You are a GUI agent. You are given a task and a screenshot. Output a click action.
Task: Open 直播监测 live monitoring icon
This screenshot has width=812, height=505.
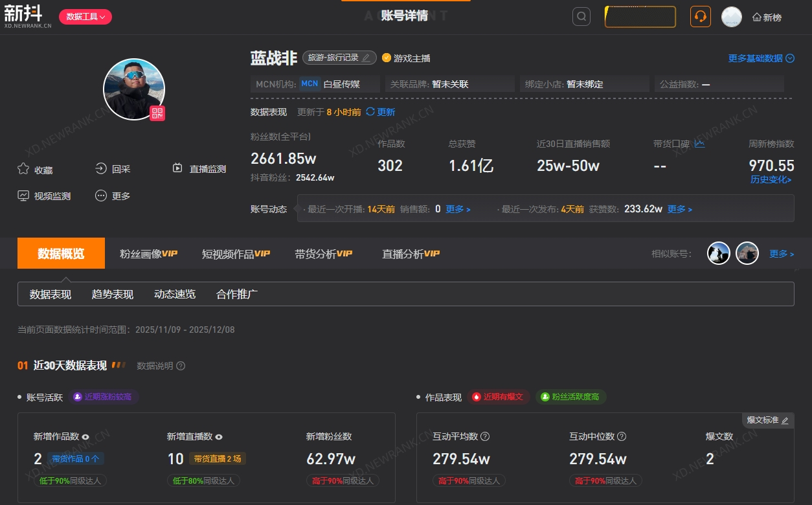pos(177,169)
